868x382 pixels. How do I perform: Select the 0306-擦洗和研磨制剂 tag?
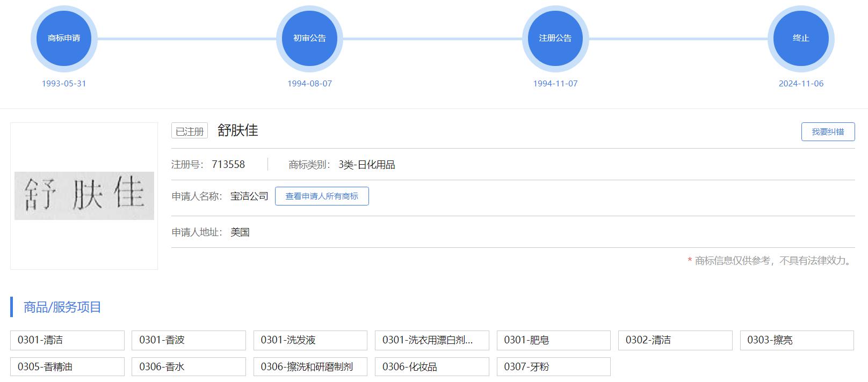pos(310,367)
